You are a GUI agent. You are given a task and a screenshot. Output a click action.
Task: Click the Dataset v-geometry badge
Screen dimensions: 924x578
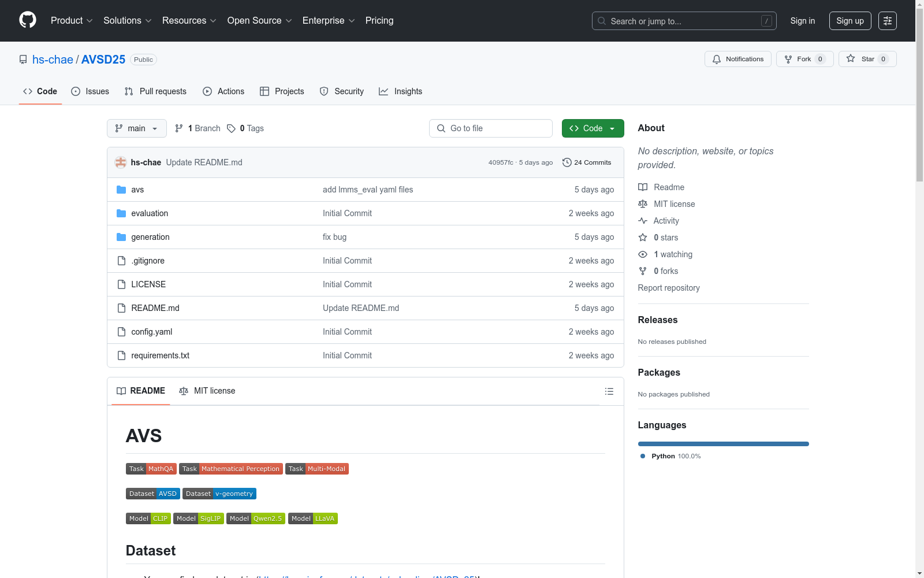point(219,494)
